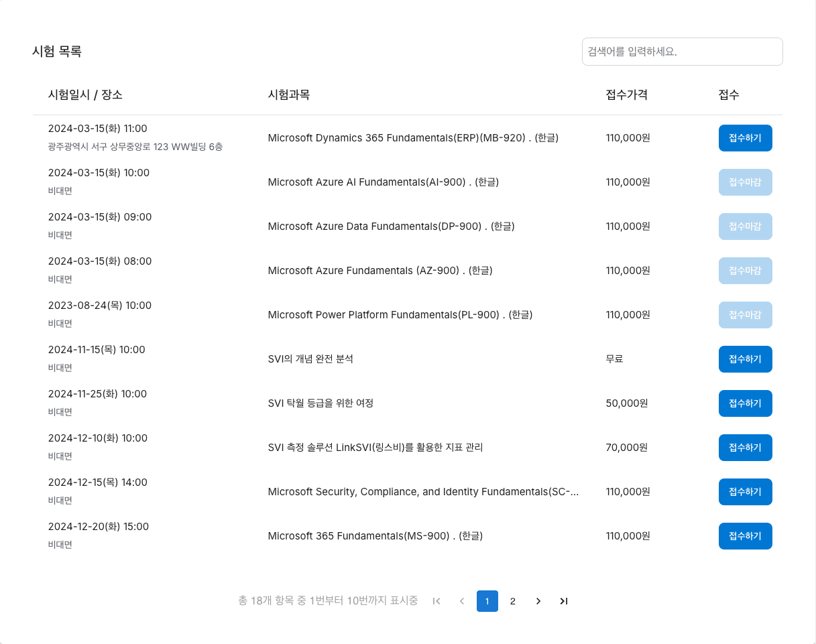Register for Security, Compliance, Identity exam
The width and height of the screenshot is (816, 644).
click(745, 492)
